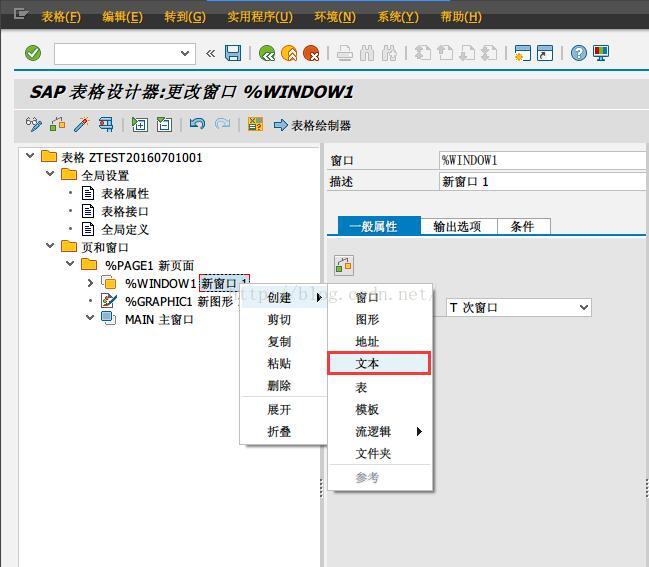Switch to the 输出选项 tab
Image resolution: width=649 pixels, height=567 pixels.
click(459, 226)
